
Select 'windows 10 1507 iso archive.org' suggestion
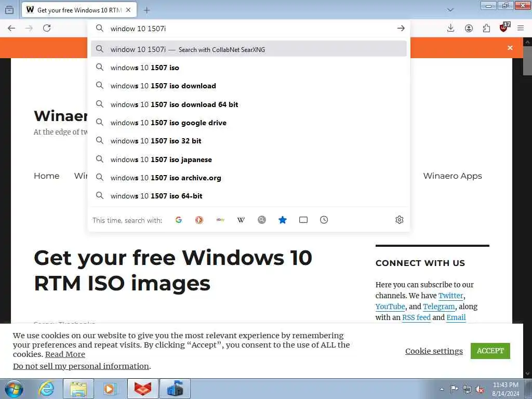coord(249,178)
